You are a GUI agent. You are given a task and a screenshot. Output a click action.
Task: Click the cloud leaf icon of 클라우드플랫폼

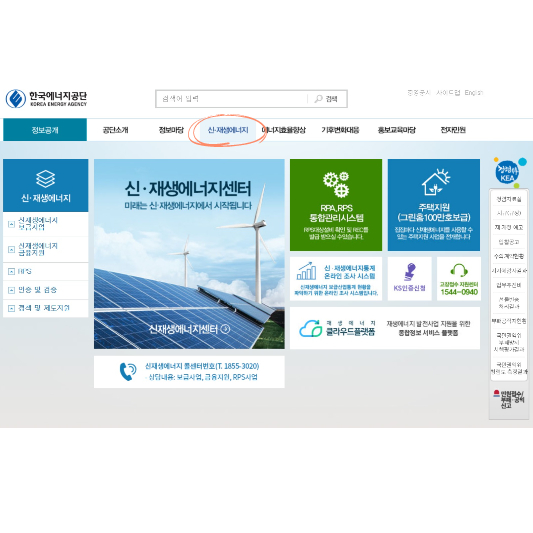pyautogui.click(x=311, y=328)
